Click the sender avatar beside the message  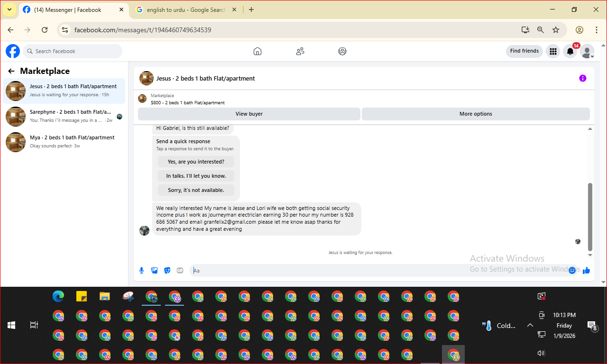click(144, 230)
